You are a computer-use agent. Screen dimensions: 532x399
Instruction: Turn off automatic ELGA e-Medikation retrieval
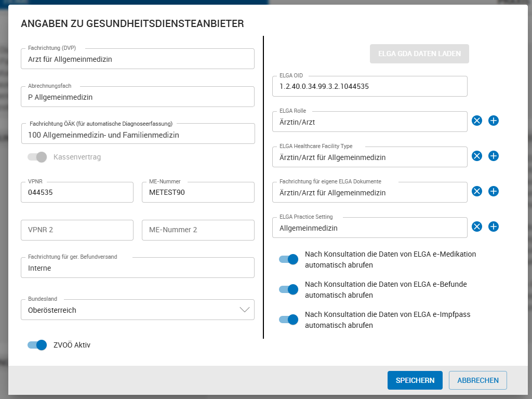pyautogui.click(x=288, y=259)
